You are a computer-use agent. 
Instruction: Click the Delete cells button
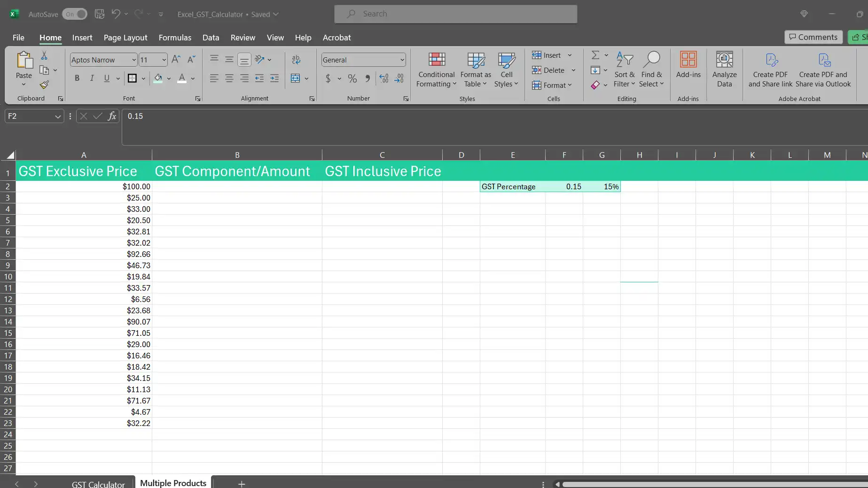tap(548, 70)
